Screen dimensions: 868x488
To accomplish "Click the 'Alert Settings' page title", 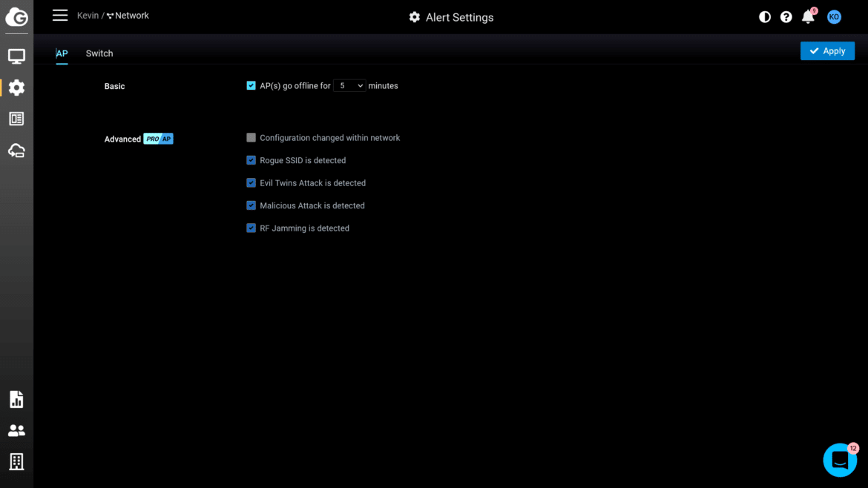I will [x=459, y=17].
